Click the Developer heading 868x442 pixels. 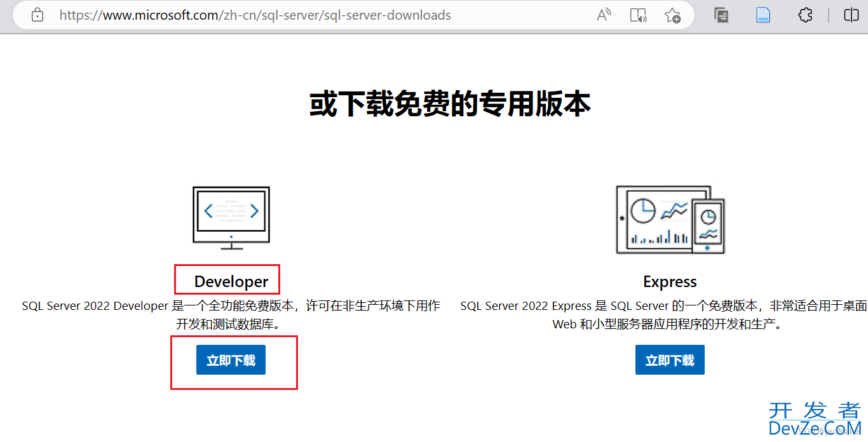tap(231, 281)
